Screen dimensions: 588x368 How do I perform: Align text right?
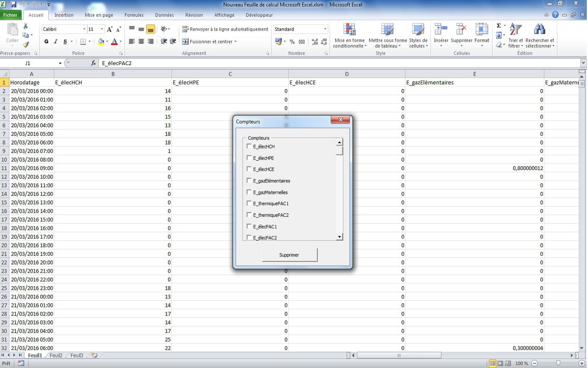click(x=151, y=41)
